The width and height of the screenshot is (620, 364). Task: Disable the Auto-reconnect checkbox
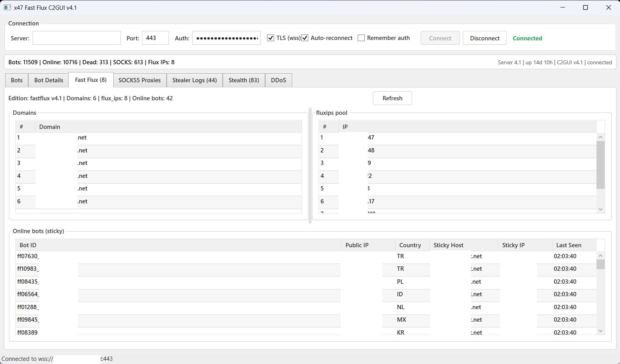pyautogui.click(x=305, y=38)
